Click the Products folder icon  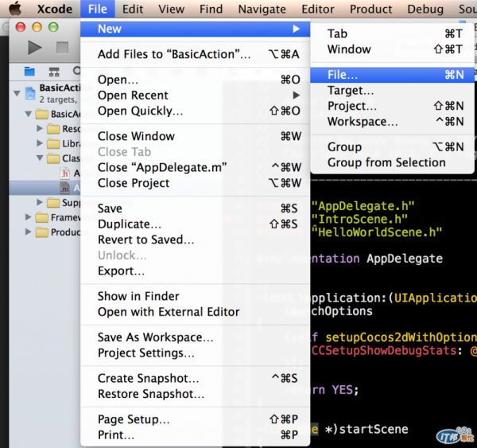[41, 232]
